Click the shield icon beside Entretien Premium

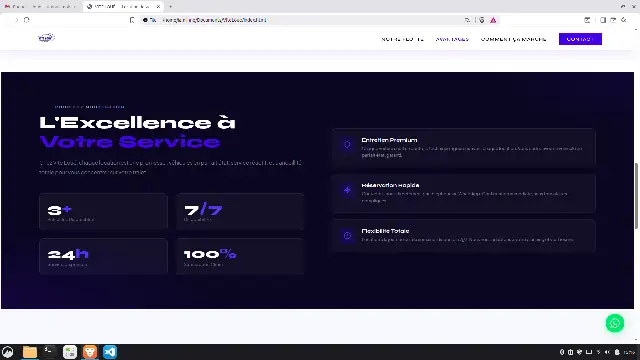click(x=347, y=144)
